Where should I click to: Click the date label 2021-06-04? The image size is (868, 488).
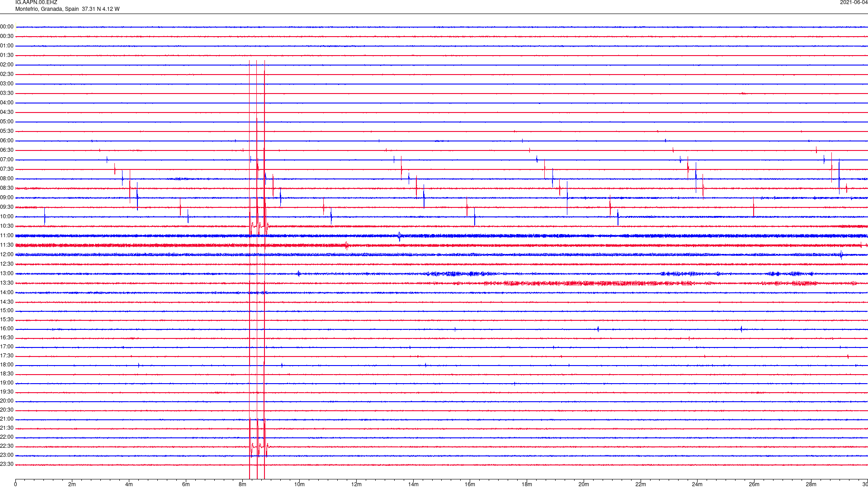[x=854, y=2]
